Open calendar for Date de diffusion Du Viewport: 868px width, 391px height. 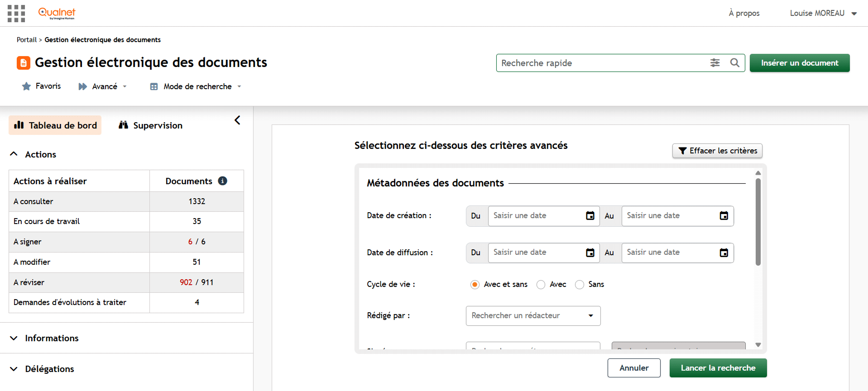pyautogui.click(x=590, y=253)
